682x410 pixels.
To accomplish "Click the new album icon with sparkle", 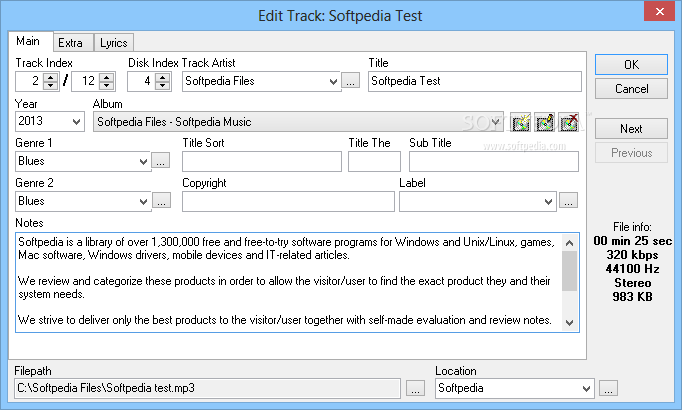I will point(521,123).
